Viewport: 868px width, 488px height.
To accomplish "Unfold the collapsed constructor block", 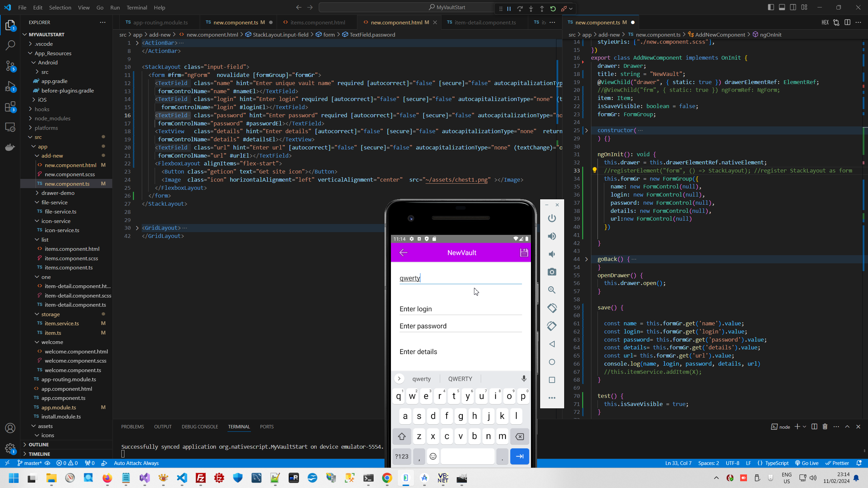I will coord(586,130).
